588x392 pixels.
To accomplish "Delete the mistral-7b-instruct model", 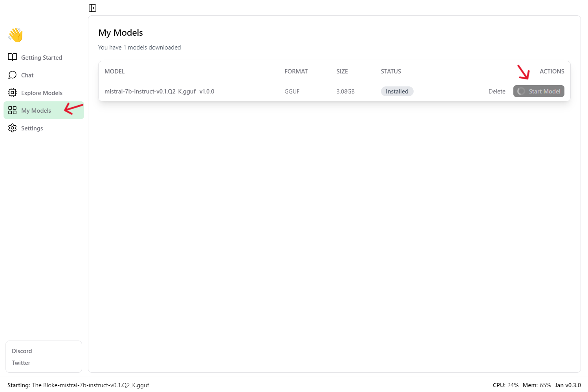I will (496, 92).
